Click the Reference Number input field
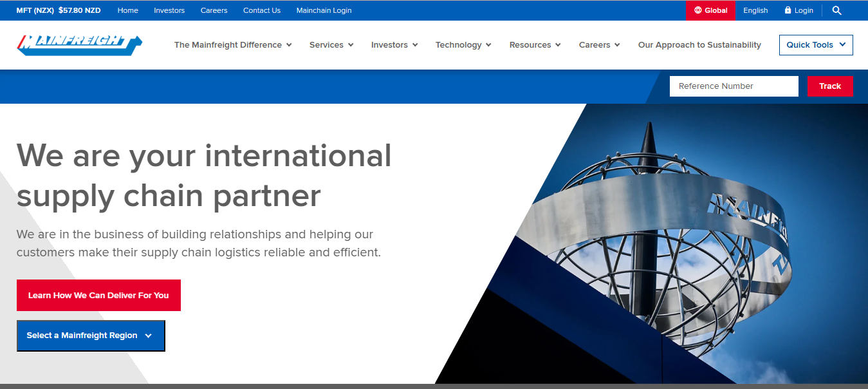Viewport: 868px width, 389px height. tap(734, 86)
